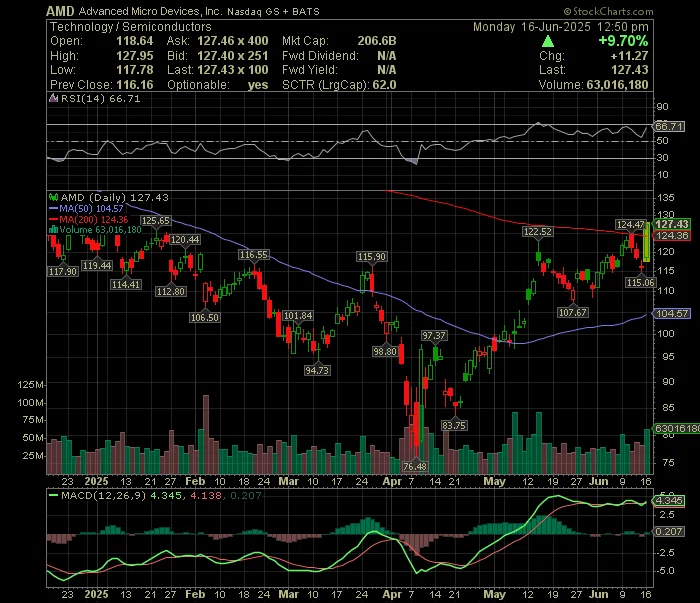Click the +9.70% percent change value

[x=623, y=41]
